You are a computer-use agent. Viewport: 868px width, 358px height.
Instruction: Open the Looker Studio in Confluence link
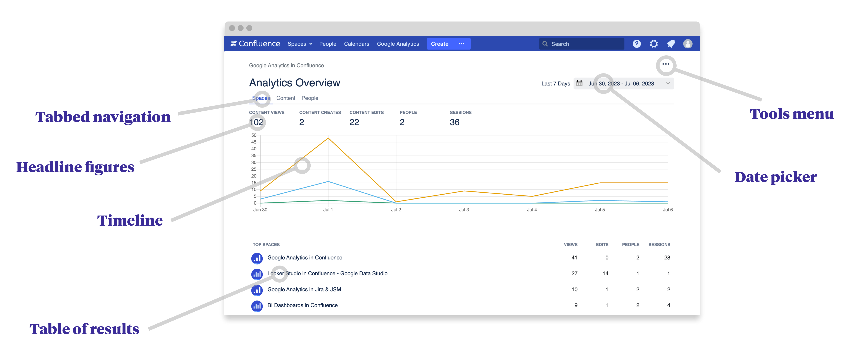pyautogui.click(x=327, y=273)
